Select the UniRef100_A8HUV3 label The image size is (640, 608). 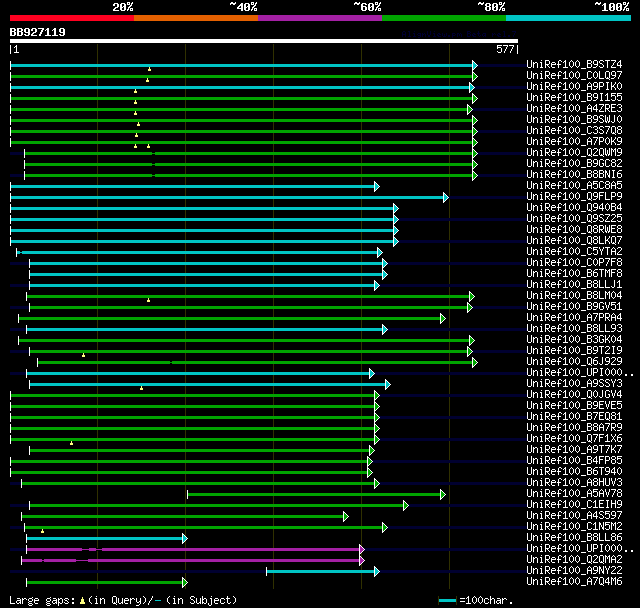[574, 483]
